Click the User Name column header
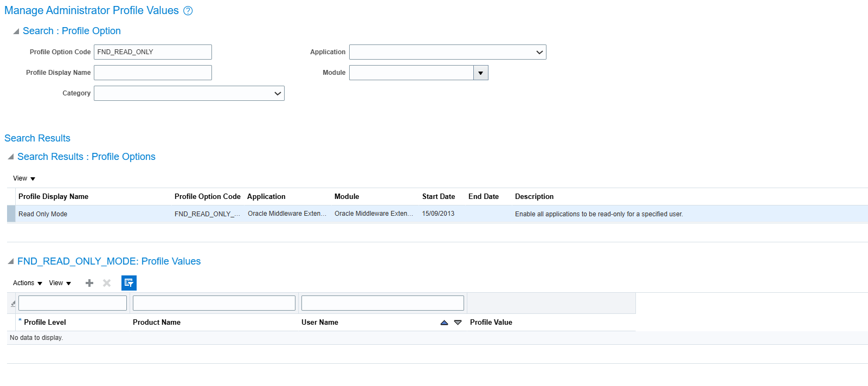 pyautogui.click(x=320, y=323)
